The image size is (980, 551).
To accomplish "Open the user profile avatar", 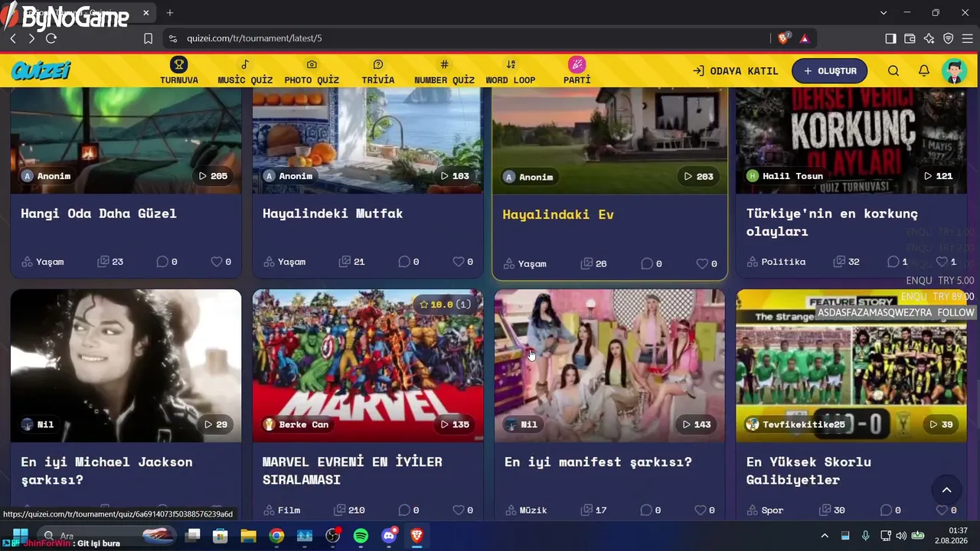I will click(955, 71).
